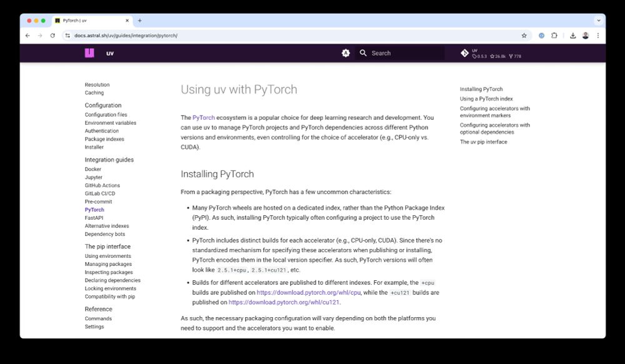Jump to Using a PyTorch index section

(x=486, y=99)
